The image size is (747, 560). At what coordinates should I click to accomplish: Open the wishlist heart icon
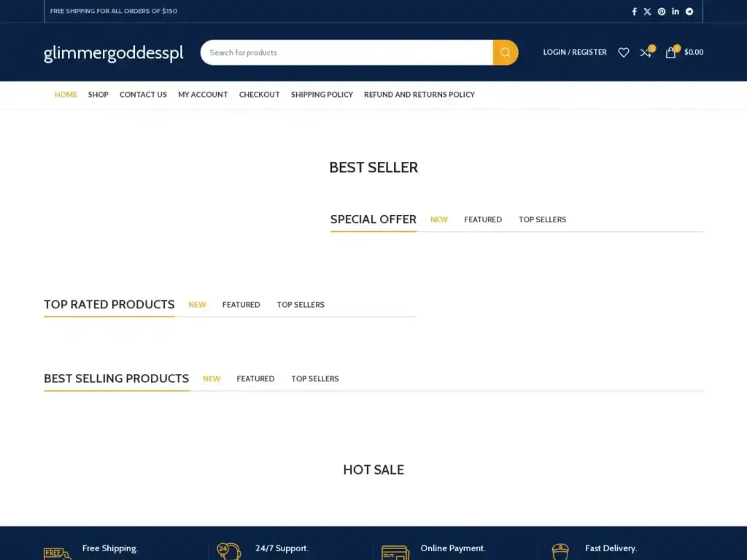(623, 52)
